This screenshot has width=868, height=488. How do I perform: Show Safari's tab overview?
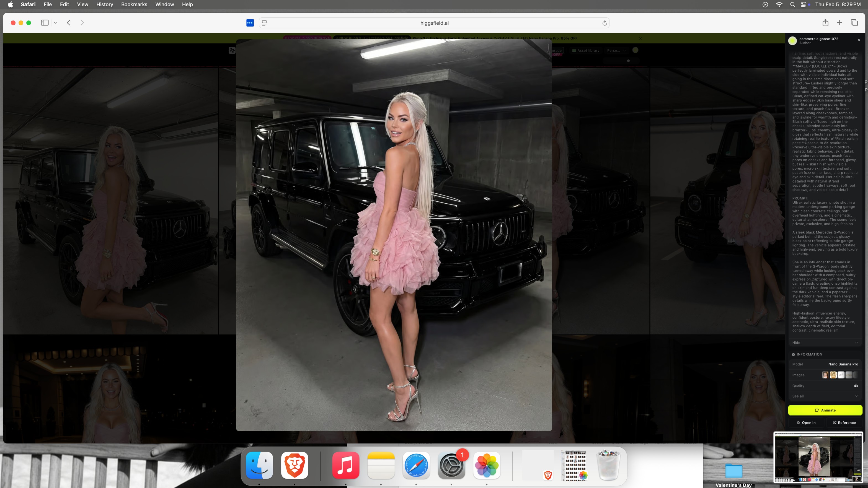(854, 23)
